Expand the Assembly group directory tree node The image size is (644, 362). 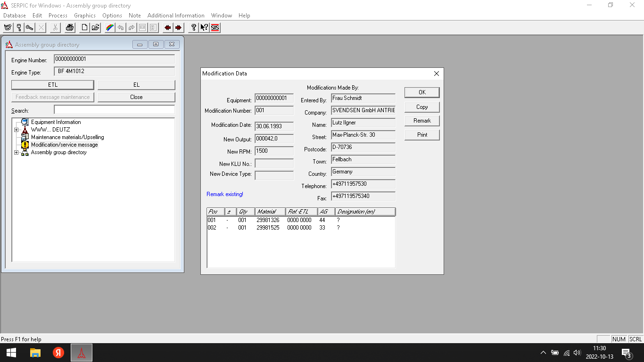pos(17,152)
